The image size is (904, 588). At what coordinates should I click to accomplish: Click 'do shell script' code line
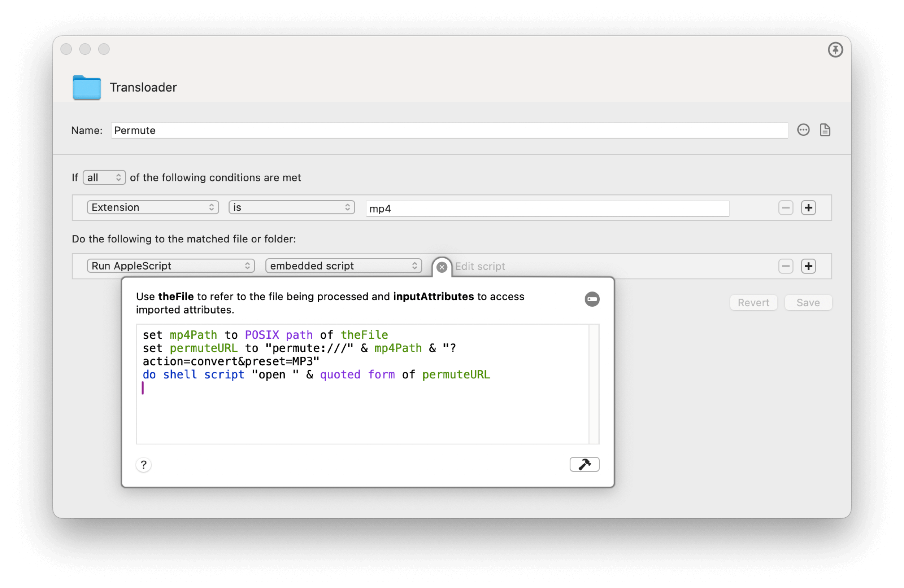point(316,375)
